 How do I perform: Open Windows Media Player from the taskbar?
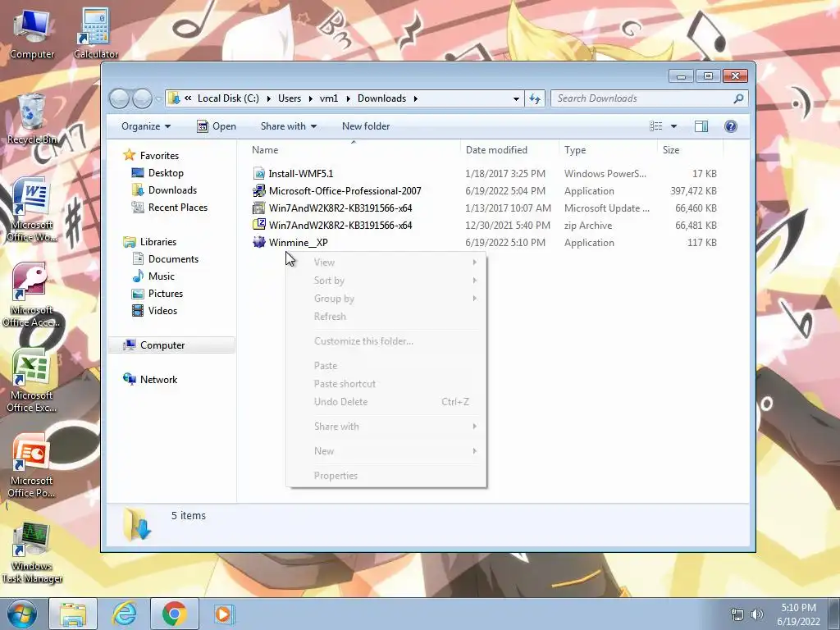click(x=223, y=614)
